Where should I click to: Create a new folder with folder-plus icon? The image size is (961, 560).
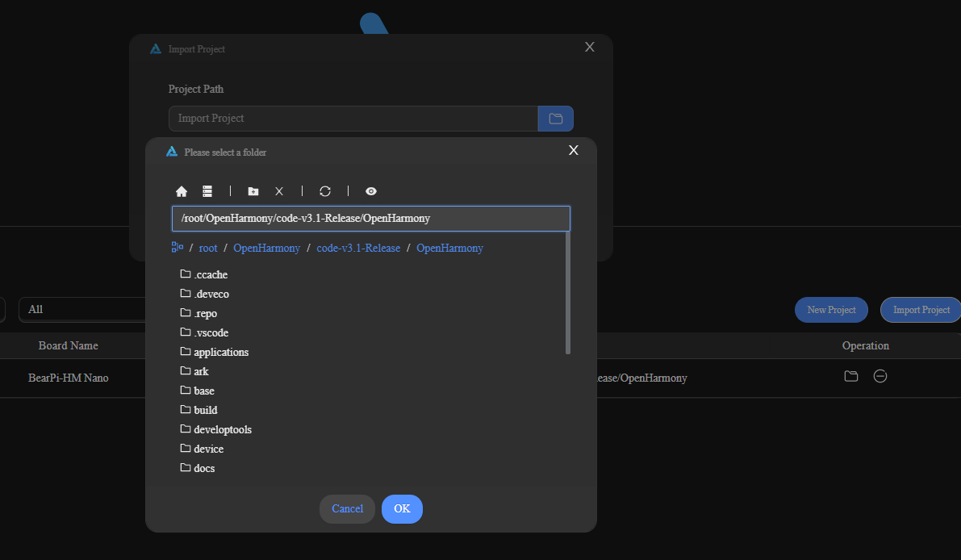253,192
